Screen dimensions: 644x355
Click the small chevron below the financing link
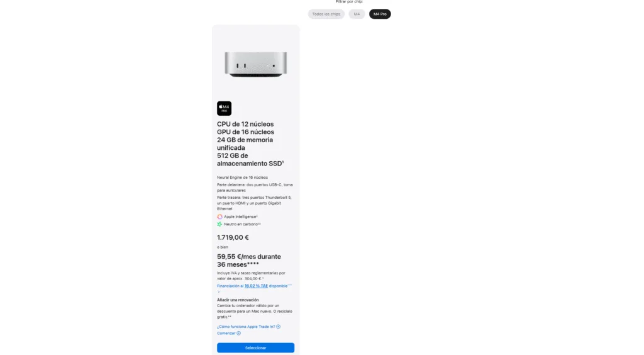tap(218, 291)
